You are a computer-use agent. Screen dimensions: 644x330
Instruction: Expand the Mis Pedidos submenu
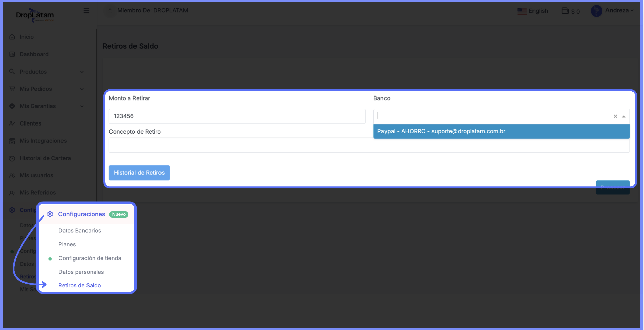click(82, 89)
